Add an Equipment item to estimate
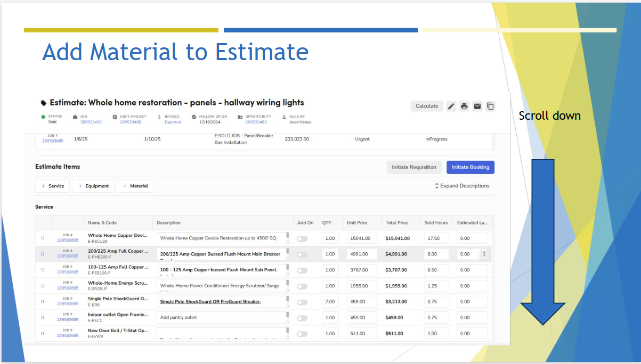Image resolution: width=641 pixels, height=364 pixels. pos(93,186)
